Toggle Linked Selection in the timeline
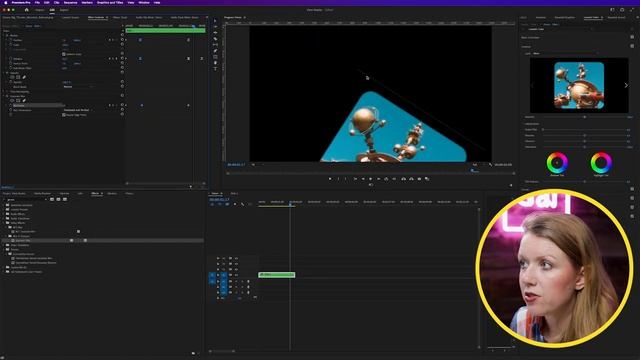Viewport: 640px width, 360px height. point(227,204)
